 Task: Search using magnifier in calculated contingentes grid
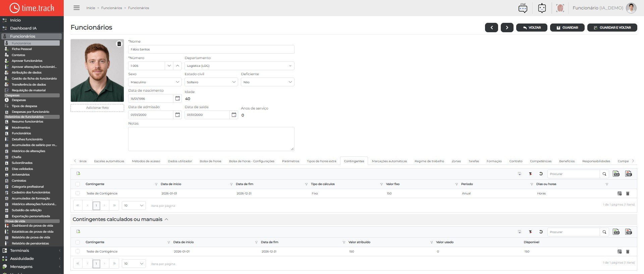pos(604,232)
